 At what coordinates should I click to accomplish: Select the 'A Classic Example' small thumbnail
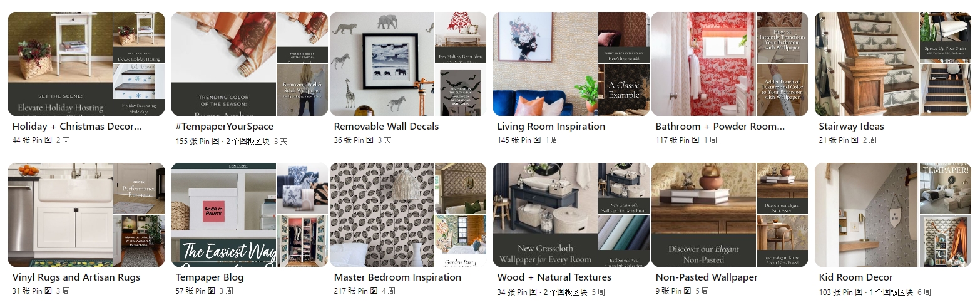pyautogui.click(x=624, y=90)
